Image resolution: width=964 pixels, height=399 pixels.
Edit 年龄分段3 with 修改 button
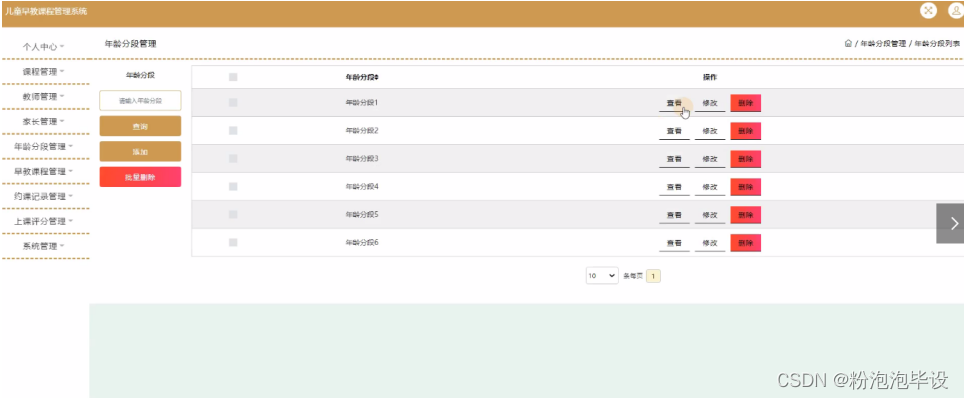pyautogui.click(x=710, y=159)
